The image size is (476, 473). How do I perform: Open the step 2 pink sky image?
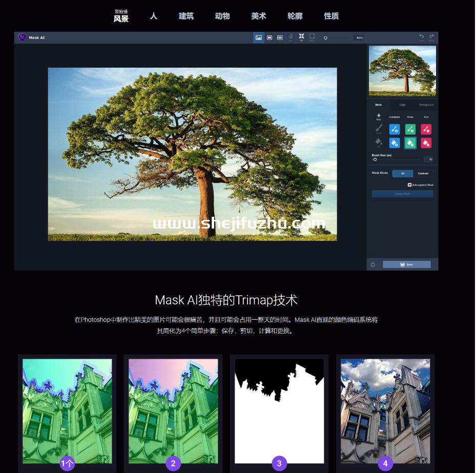click(x=173, y=411)
